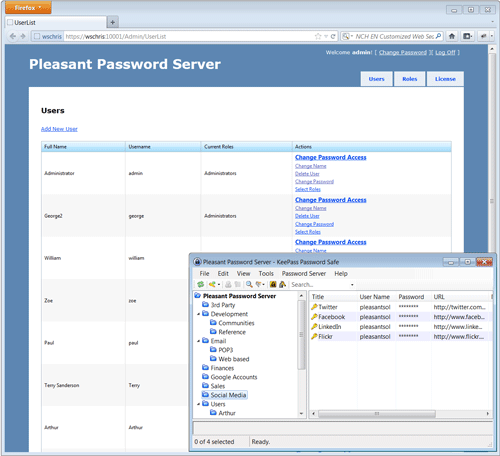The image size is (500, 456).
Task: Click the icon right of the padlock in KeePass
Action: (x=282, y=284)
